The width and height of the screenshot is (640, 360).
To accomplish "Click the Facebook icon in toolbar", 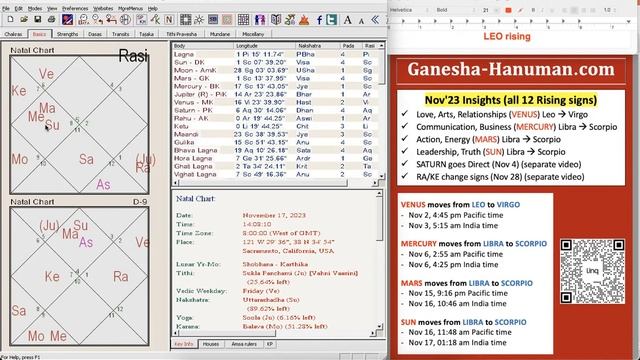I will point(319,20).
